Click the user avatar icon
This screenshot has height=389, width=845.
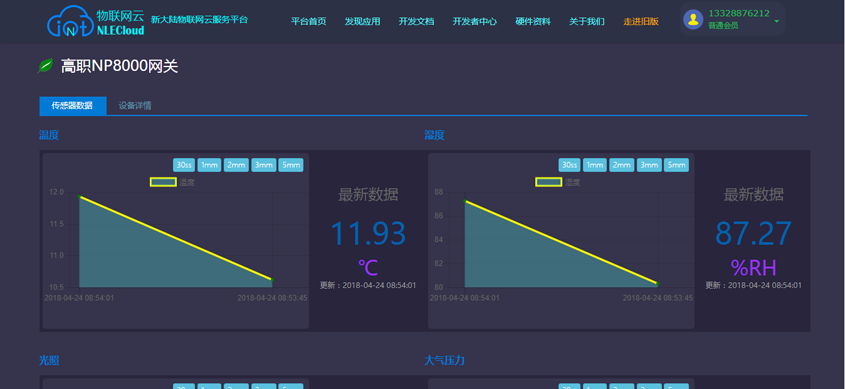(x=693, y=19)
